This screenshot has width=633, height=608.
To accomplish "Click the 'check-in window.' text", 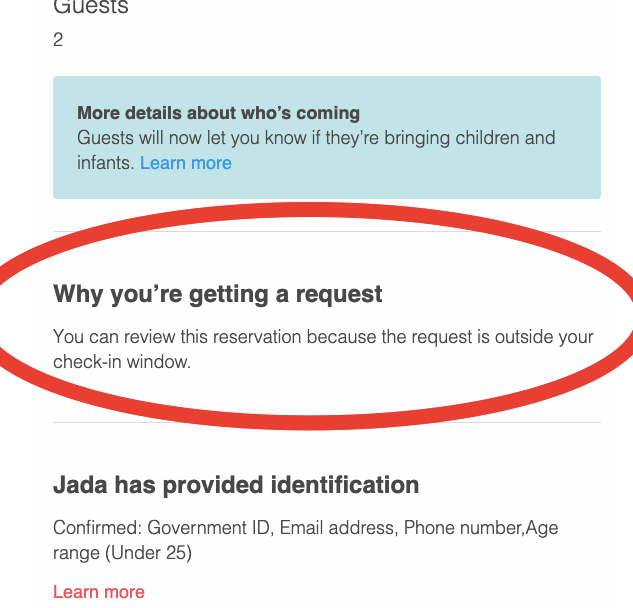I will 121,362.
